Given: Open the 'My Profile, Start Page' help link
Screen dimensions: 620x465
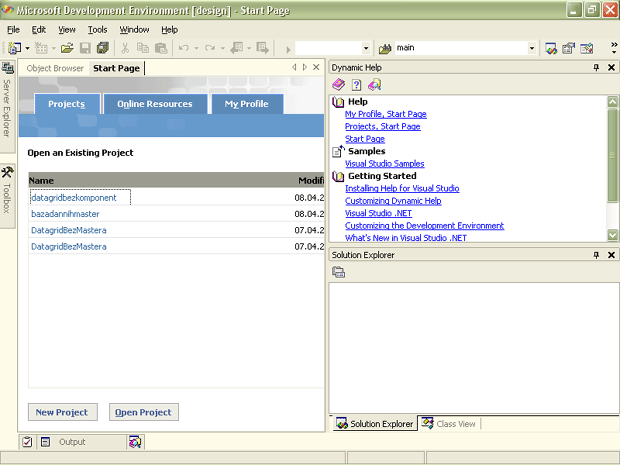Looking at the screenshot, I should coord(386,114).
